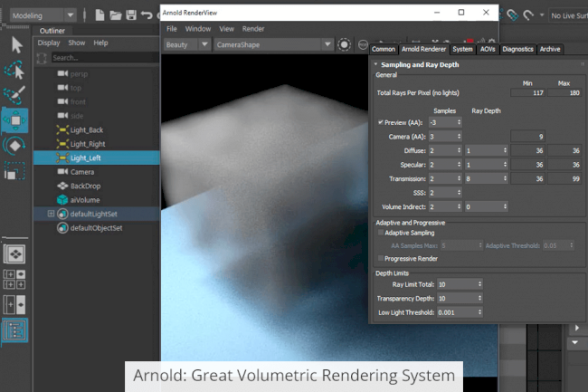Open RenderView Window menu
Image resolution: width=588 pixels, height=392 pixels.
click(x=198, y=29)
